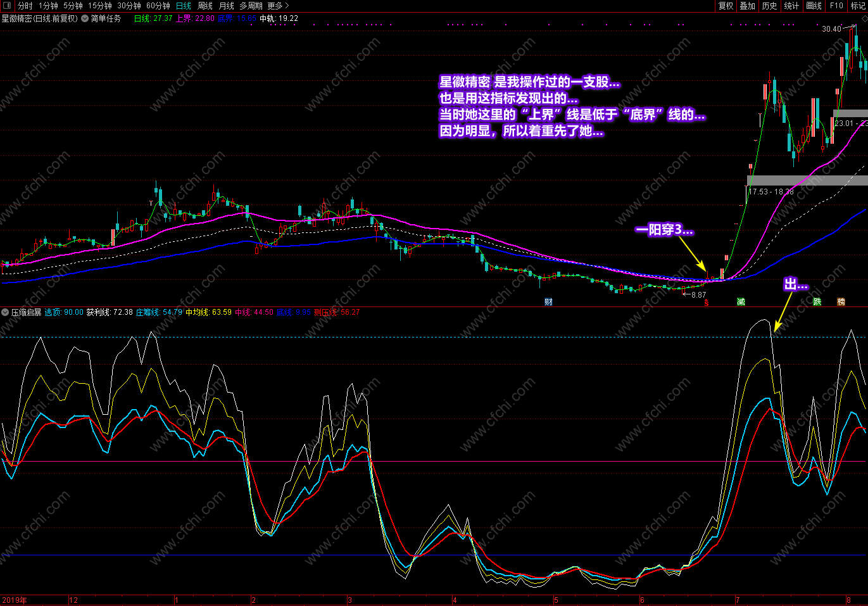
Task: Click month 7 marker on time axis
Action: click(x=738, y=600)
